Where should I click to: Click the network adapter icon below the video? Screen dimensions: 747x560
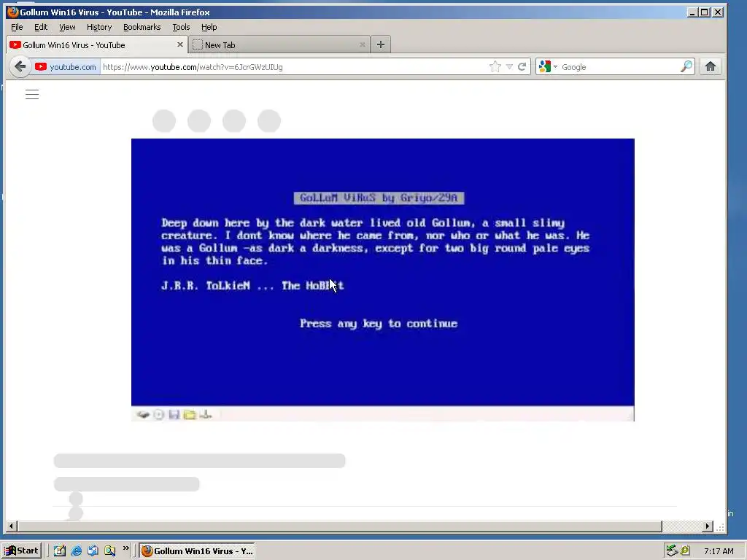coord(205,414)
